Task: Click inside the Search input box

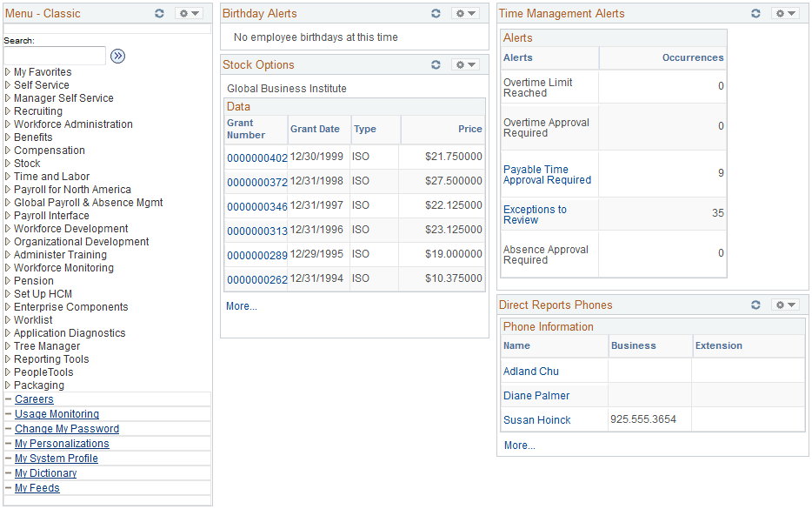Action: pos(54,56)
